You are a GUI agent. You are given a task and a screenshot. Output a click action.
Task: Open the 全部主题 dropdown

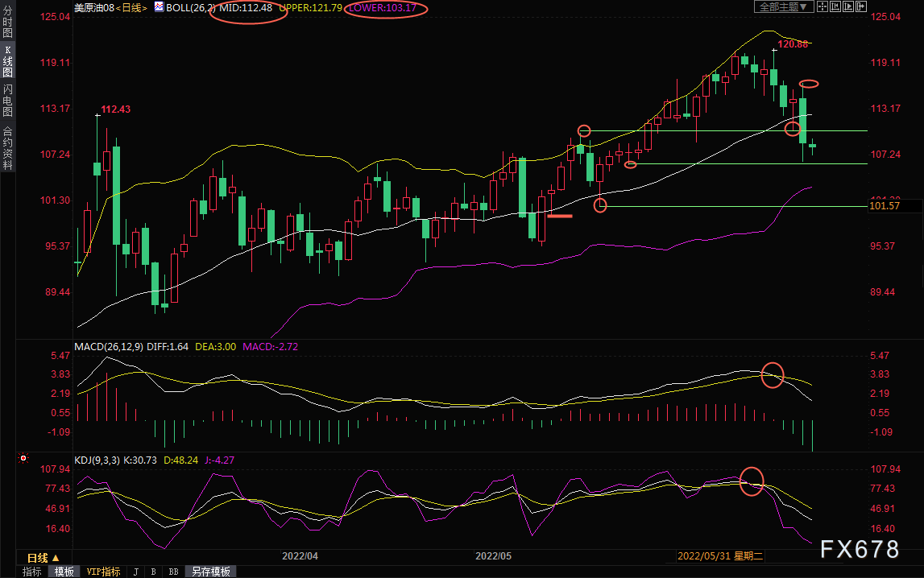[x=783, y=6]
